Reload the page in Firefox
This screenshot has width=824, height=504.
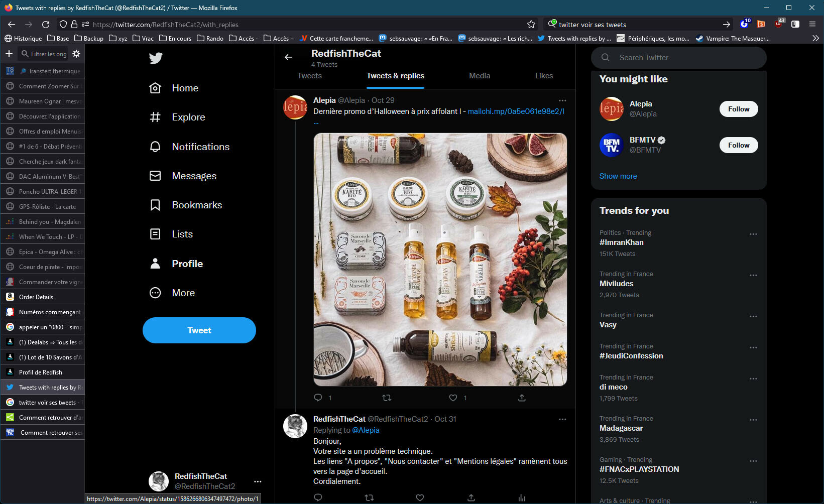coord(46,24)
